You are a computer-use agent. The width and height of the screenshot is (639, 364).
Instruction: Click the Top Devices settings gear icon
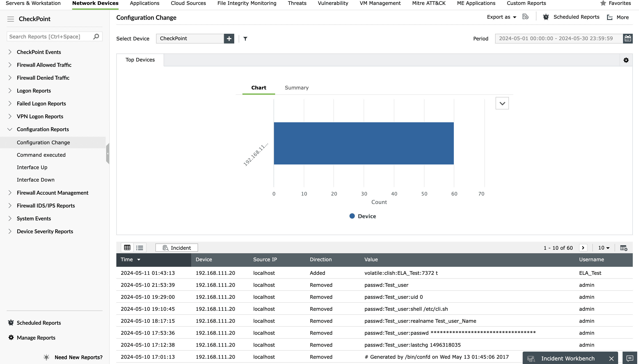click(626, 60)
